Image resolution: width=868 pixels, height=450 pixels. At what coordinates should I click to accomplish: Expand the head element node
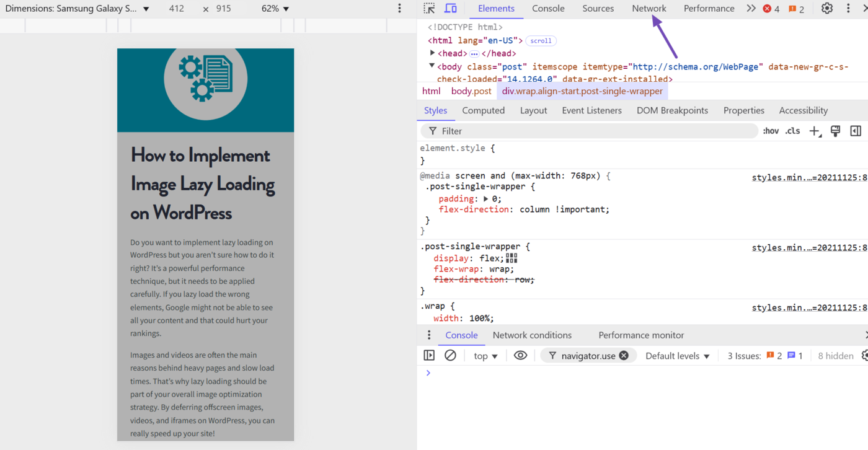(x=433, y=53)
